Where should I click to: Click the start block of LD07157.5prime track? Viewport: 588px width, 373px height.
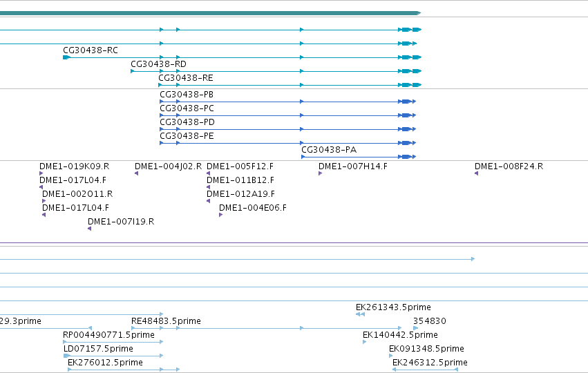[67, 356]
